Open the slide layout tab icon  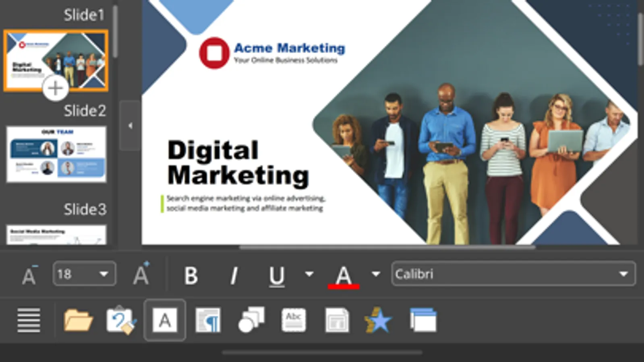pyautogui.click(x=337, y=320)
